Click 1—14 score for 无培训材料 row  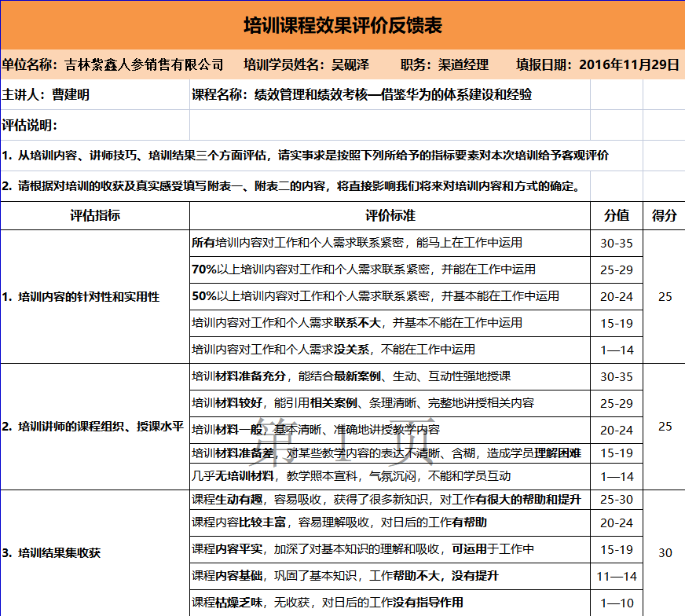pos(617,477)
